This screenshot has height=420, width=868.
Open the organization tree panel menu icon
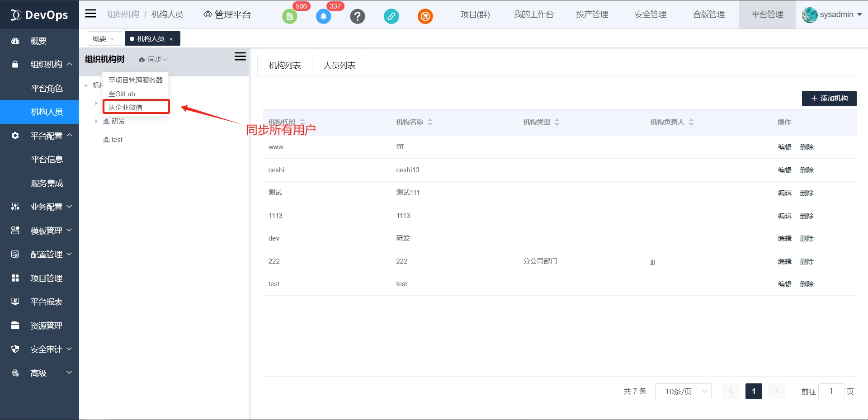240,57
